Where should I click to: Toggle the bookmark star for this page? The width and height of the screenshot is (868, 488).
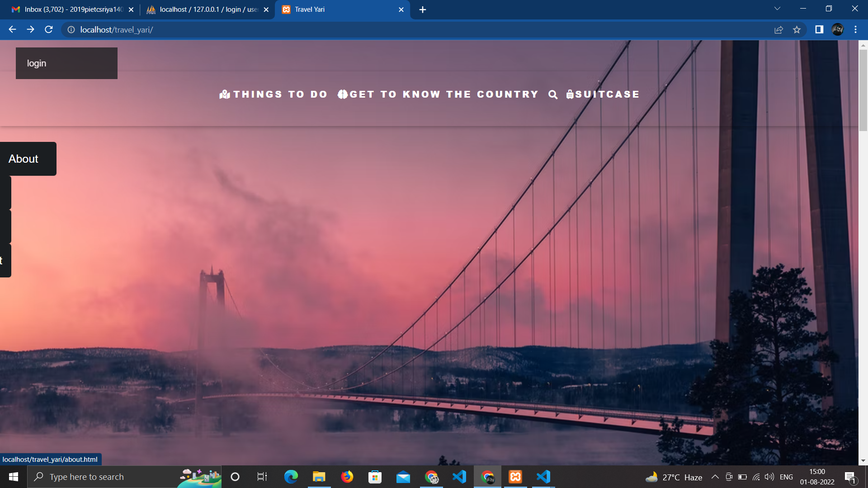(797, 30)
